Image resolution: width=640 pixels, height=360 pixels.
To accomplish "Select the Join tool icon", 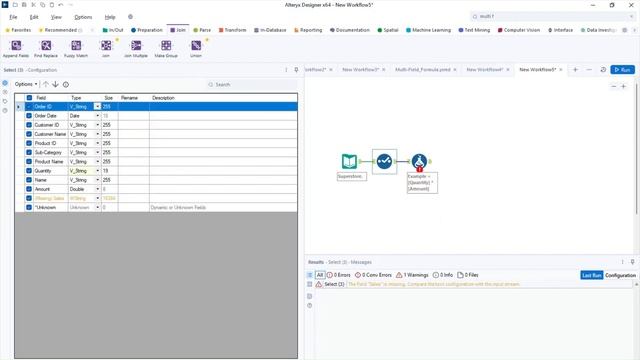I will coord(106,45).
